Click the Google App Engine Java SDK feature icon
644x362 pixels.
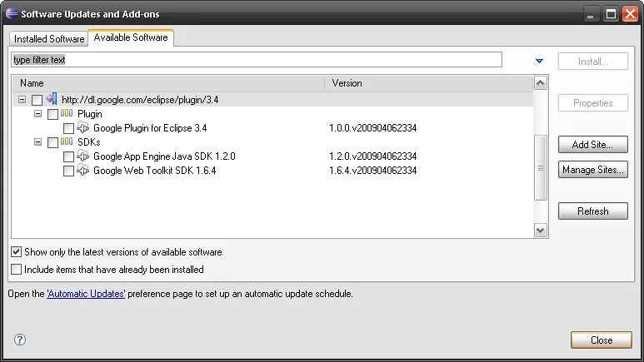83,156
